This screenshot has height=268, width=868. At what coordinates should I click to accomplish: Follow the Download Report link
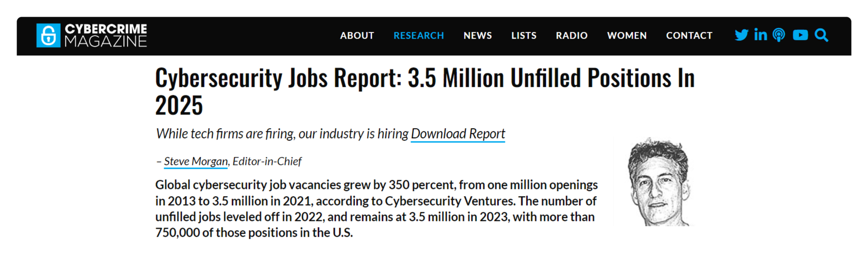458,134
